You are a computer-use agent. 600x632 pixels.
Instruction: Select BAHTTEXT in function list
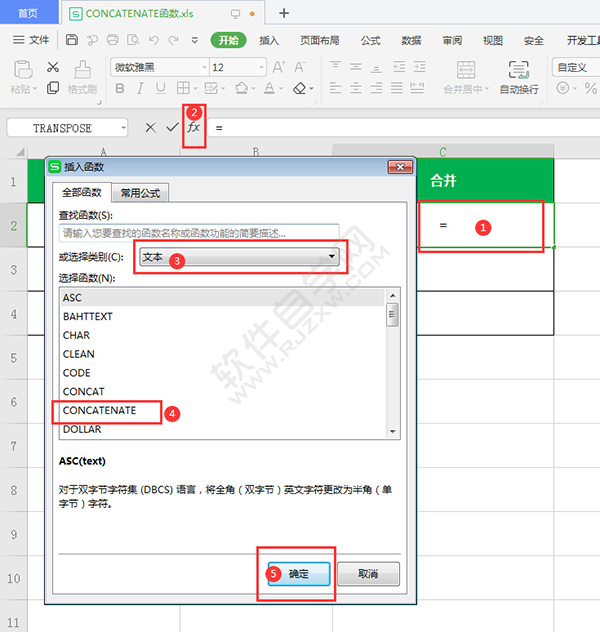click(x=222, y=316)
